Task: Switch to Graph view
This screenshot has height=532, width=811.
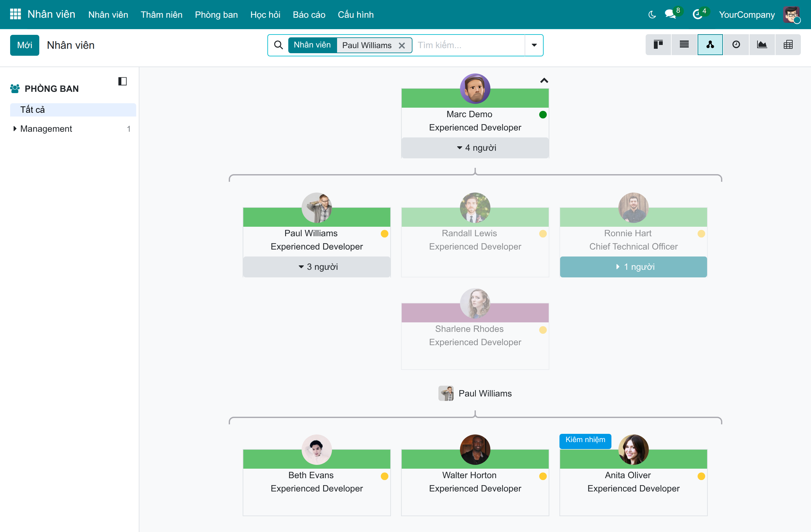Action: point(762,44)
